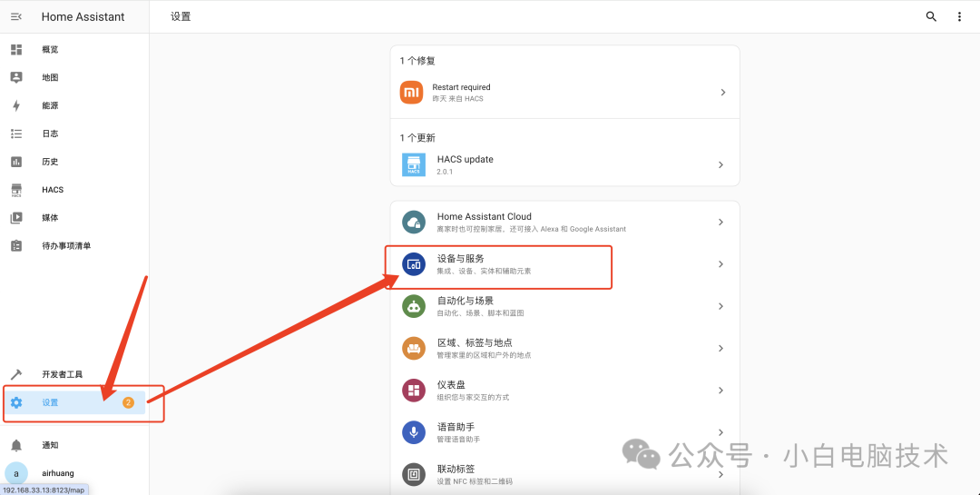
Task: Click the 设备与服务 devices icon
Action: (x=414, y=264)
